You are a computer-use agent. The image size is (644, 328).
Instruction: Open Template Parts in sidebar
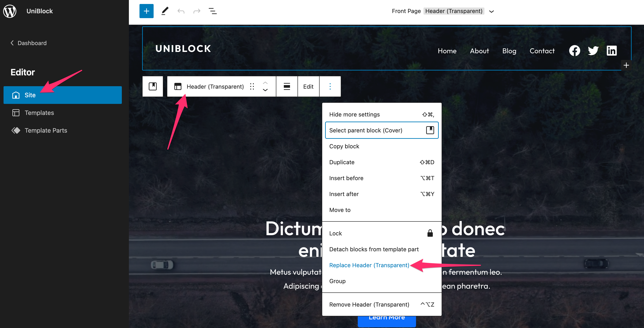pos(46,130)
